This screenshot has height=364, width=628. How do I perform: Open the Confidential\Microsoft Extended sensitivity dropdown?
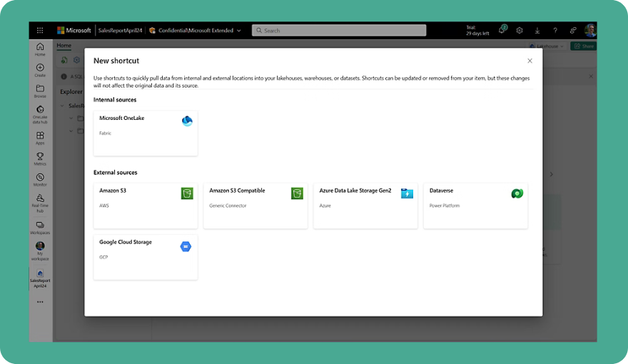point(196,31)
